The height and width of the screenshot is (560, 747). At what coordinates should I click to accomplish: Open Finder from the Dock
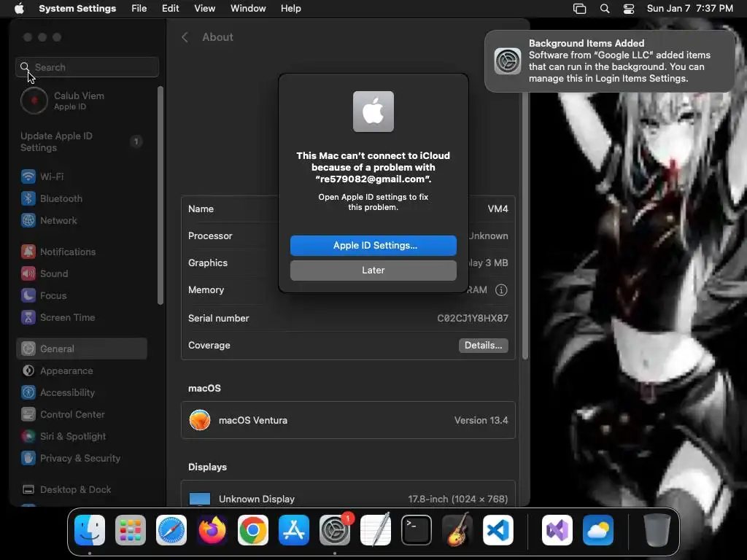[90, 530]
